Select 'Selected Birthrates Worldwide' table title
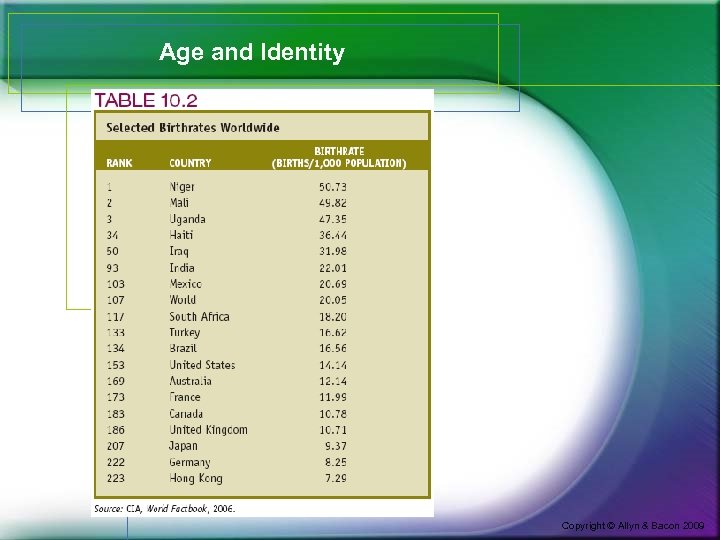This screenshot has width=720, height=540. coord(193,128)
